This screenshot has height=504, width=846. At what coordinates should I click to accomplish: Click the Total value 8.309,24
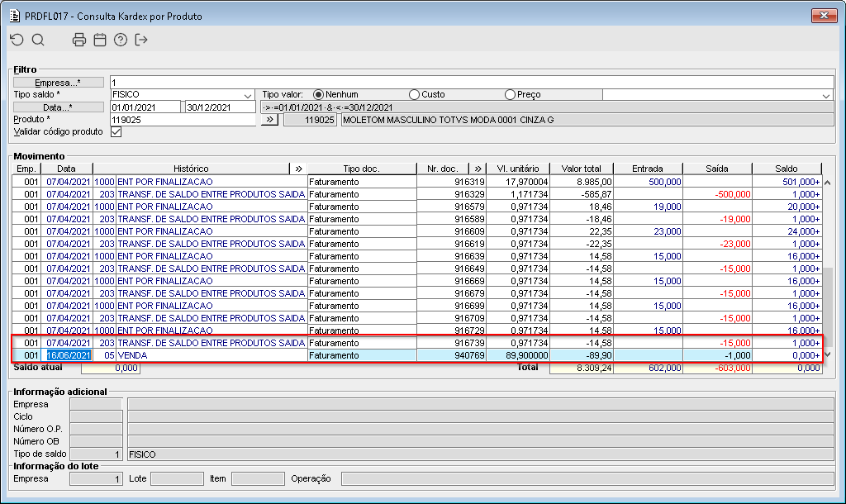(582, 368)
